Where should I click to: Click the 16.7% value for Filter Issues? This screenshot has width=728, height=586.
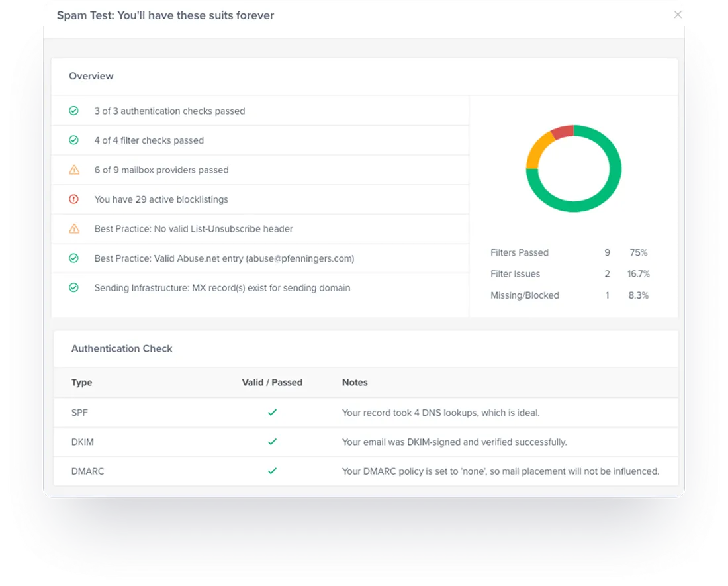click(639, 274)
